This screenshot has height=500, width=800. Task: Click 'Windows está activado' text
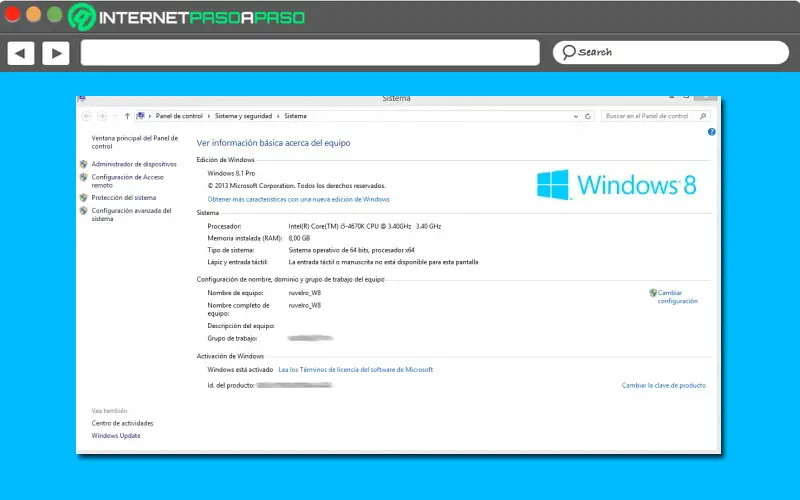click(240, 370)
